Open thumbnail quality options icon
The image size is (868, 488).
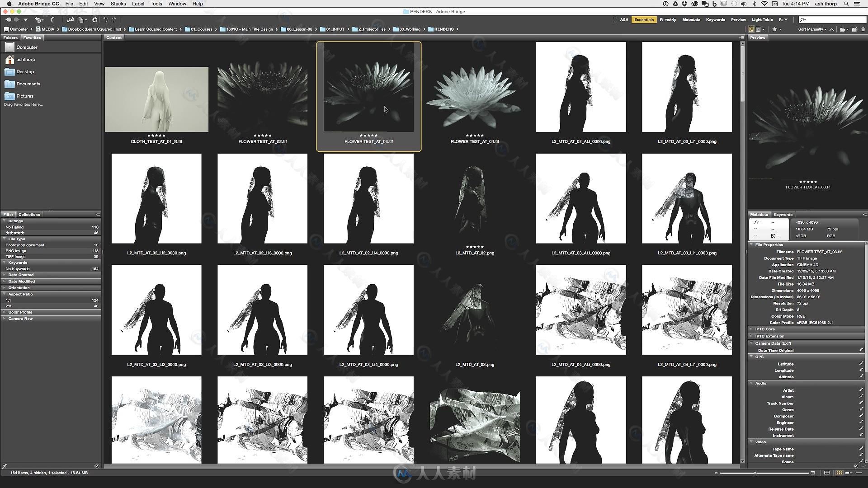point(761,29)
